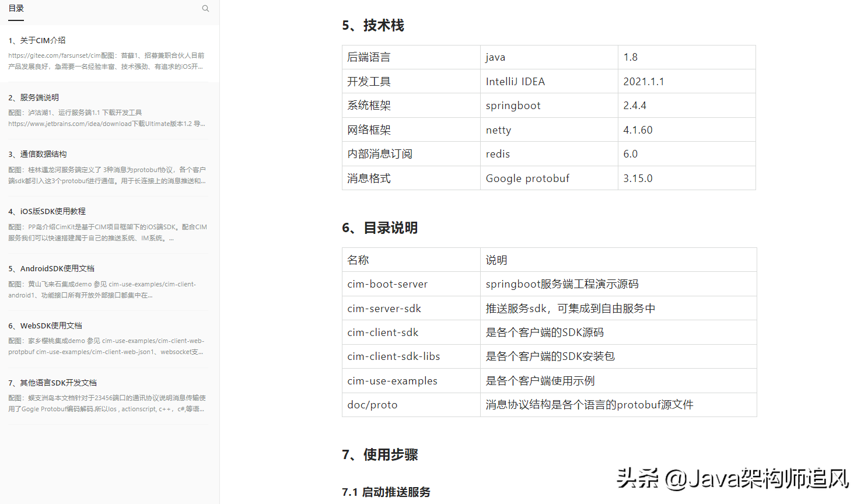Open the entry 1、关于CIM介绍
Image resolution: width=864 pixels, height=504 pixels.
tap(37, 40)
